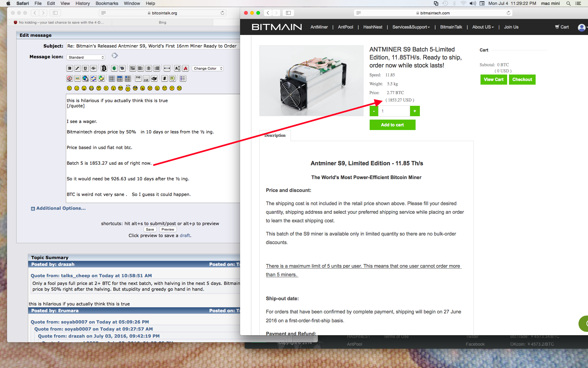
Task: Open Cart in Bitmain header
Action: click(562, 27)
